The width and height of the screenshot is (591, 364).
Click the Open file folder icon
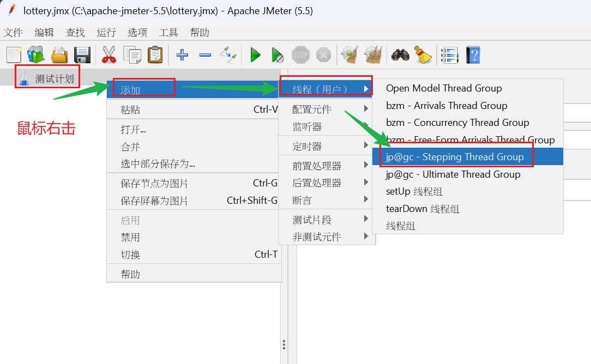59,55
